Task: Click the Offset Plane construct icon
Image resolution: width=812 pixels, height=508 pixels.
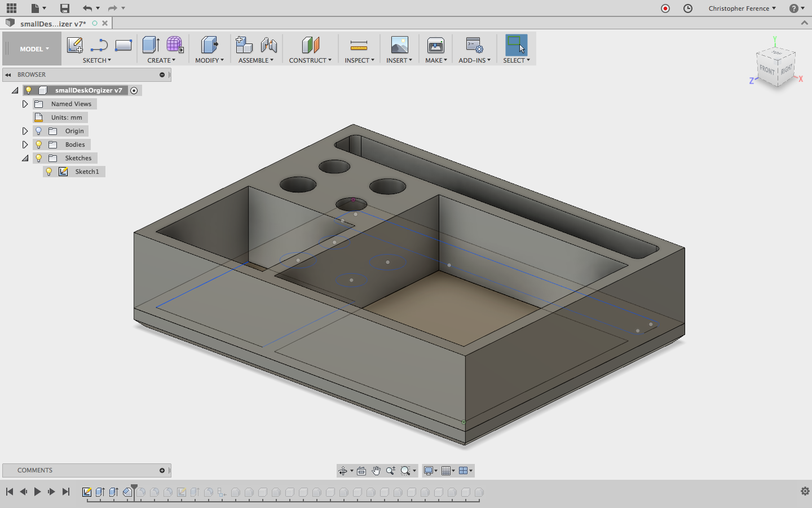Action: [x=310, y=45]
